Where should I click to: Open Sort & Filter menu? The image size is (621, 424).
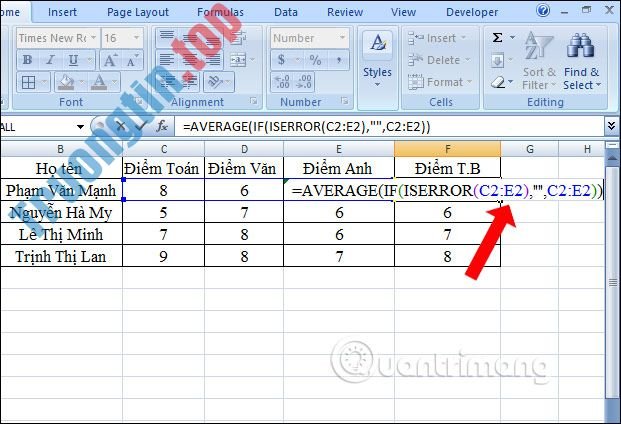(539, 61)
